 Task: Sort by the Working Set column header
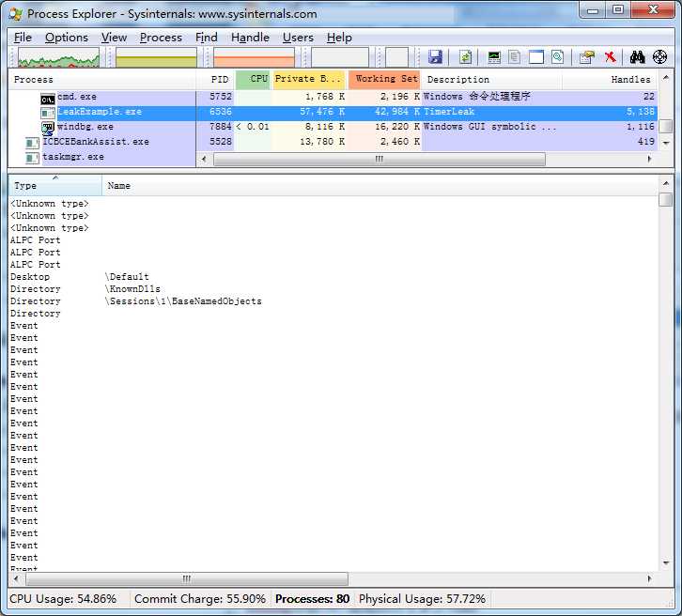pos(384,80)
